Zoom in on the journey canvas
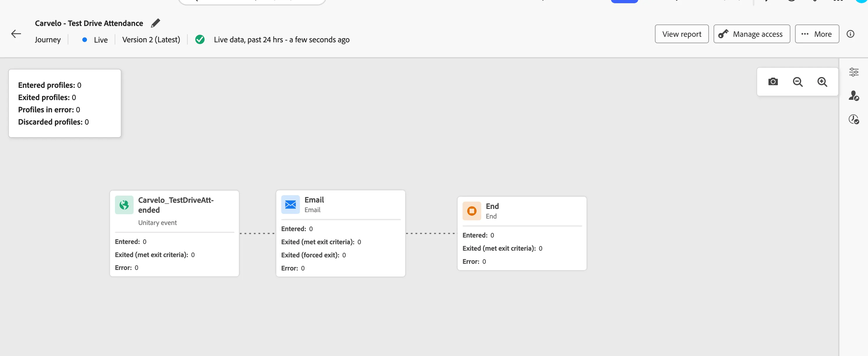The image size is (868, 356). pos(822,81)
